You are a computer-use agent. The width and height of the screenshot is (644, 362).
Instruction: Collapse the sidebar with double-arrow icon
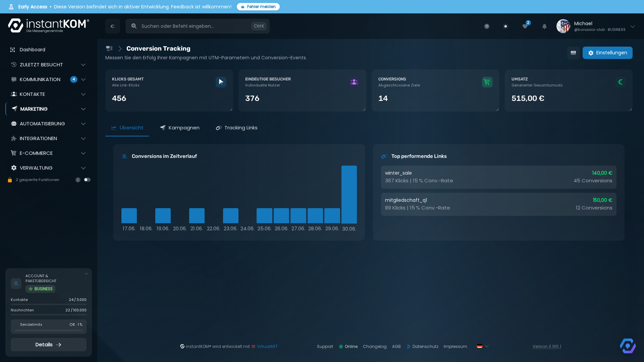113,26
